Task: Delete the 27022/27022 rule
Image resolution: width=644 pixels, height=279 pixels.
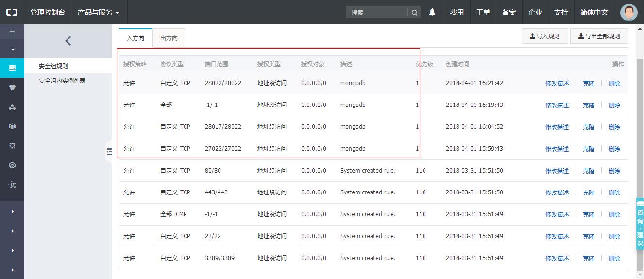Action: tap(614, 149)
